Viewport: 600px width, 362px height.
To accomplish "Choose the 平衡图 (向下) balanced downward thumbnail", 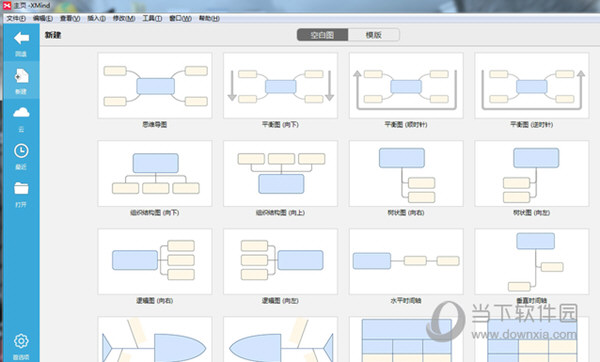I will [280, 85].
